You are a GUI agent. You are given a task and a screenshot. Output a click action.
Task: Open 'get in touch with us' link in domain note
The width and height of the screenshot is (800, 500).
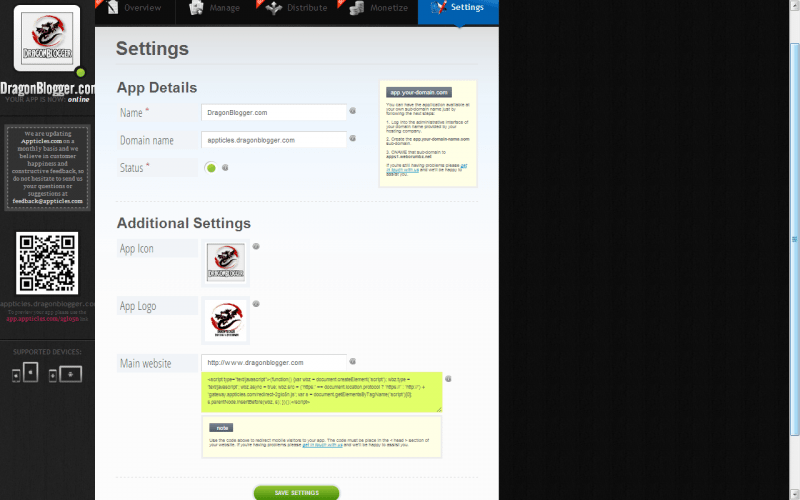click(x=429, y=167)
